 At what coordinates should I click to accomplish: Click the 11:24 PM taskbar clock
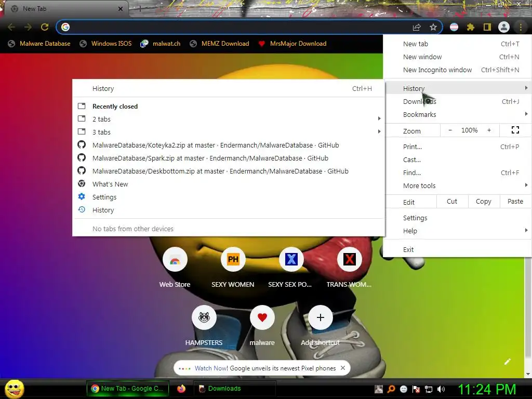point(487,389)
